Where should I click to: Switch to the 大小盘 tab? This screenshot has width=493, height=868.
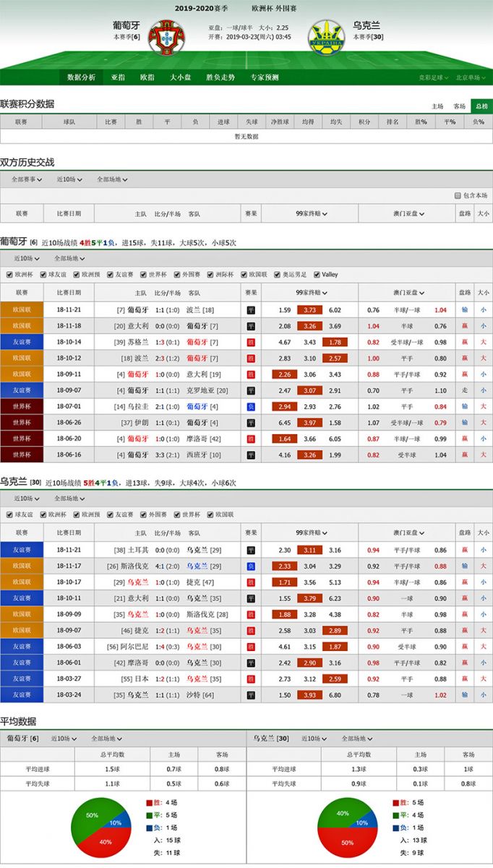tap(181, 77)
